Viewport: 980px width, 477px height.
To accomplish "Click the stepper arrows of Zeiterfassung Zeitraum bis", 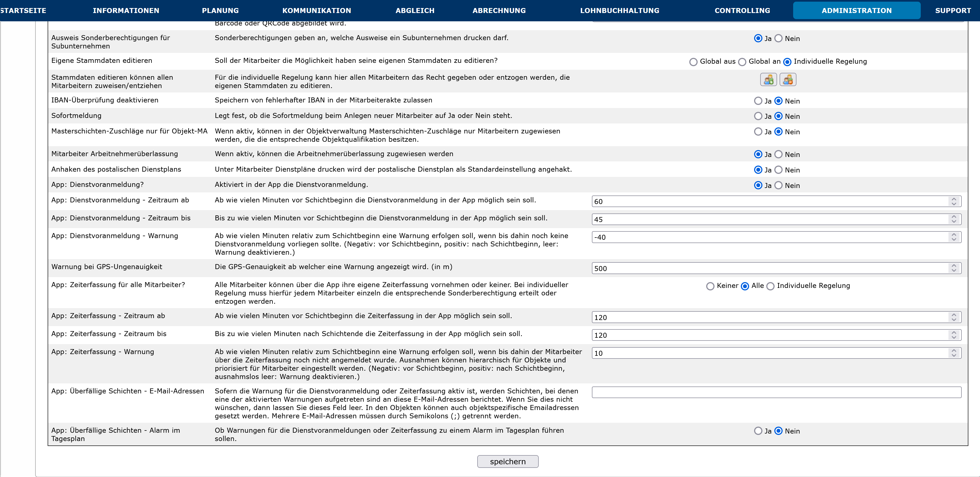I will click(x=954, y=335).
